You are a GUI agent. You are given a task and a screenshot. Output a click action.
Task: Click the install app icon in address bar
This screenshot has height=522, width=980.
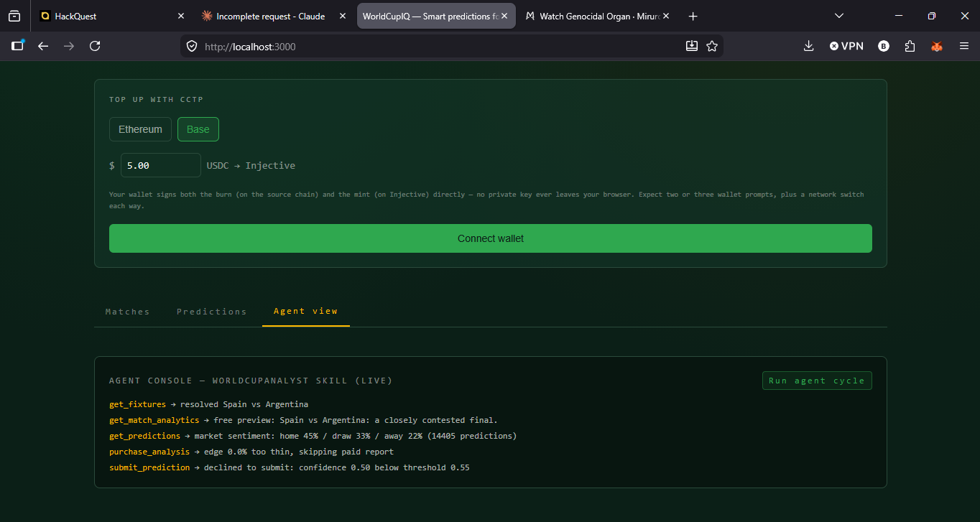click(692, 46)
